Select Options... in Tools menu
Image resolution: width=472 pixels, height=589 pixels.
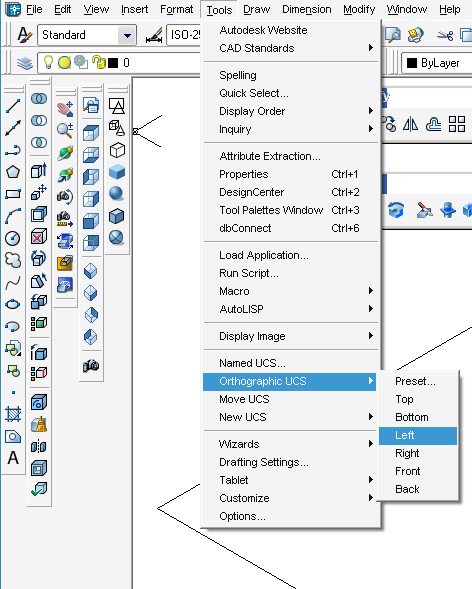coord(290,516)
